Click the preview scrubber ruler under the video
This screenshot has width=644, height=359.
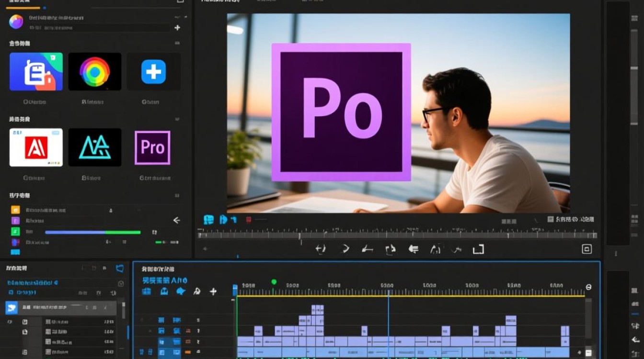click(x=398, y=235)
